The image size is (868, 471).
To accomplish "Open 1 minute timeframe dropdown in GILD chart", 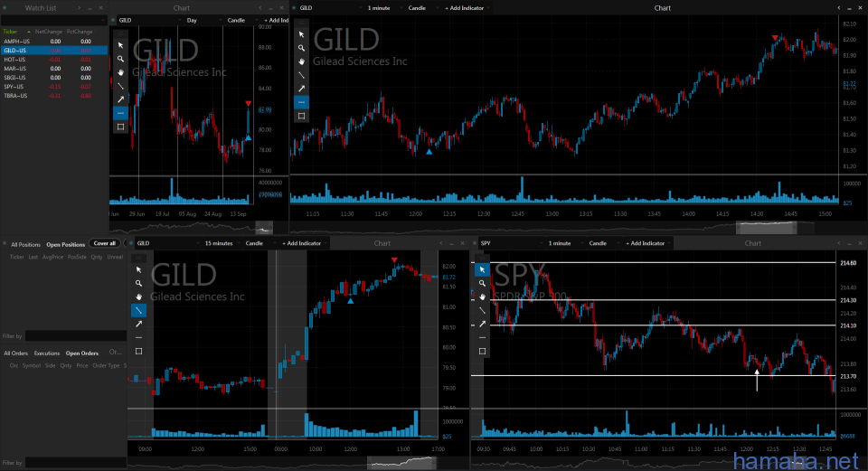I will (x=383, y=8).
